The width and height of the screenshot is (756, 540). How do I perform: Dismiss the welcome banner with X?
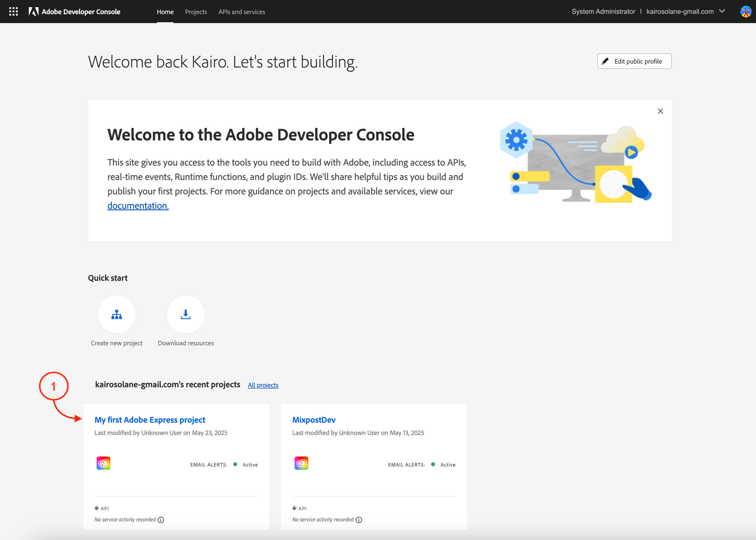click(660, 111)
